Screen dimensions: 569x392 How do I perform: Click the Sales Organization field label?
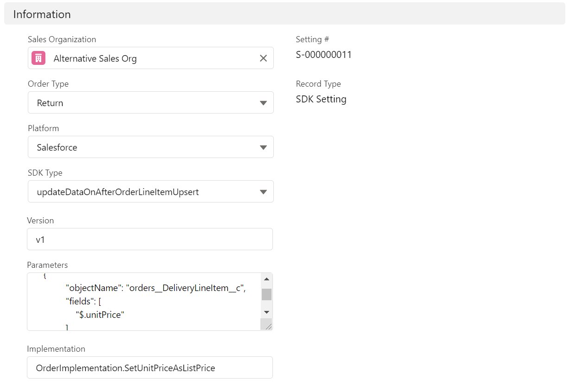click(x=62, y=39)
